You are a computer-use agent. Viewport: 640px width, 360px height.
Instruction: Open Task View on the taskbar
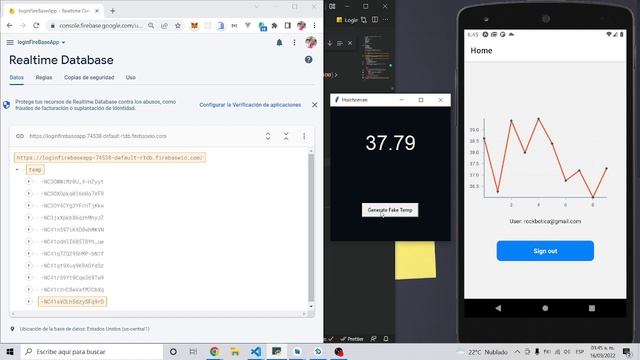(193, 351)
